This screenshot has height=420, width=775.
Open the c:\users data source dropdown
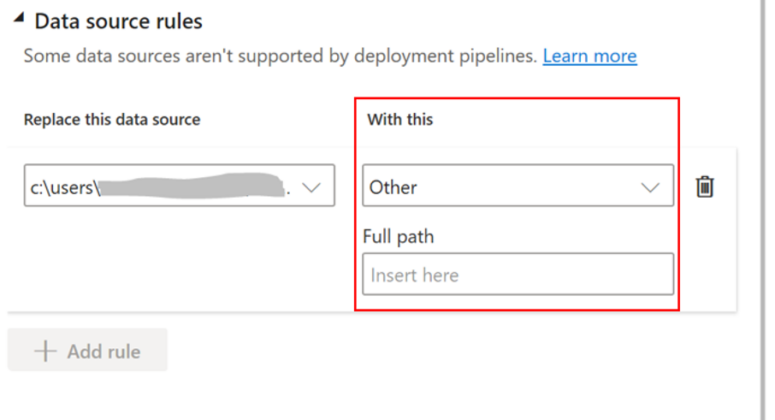coord(179,186)
